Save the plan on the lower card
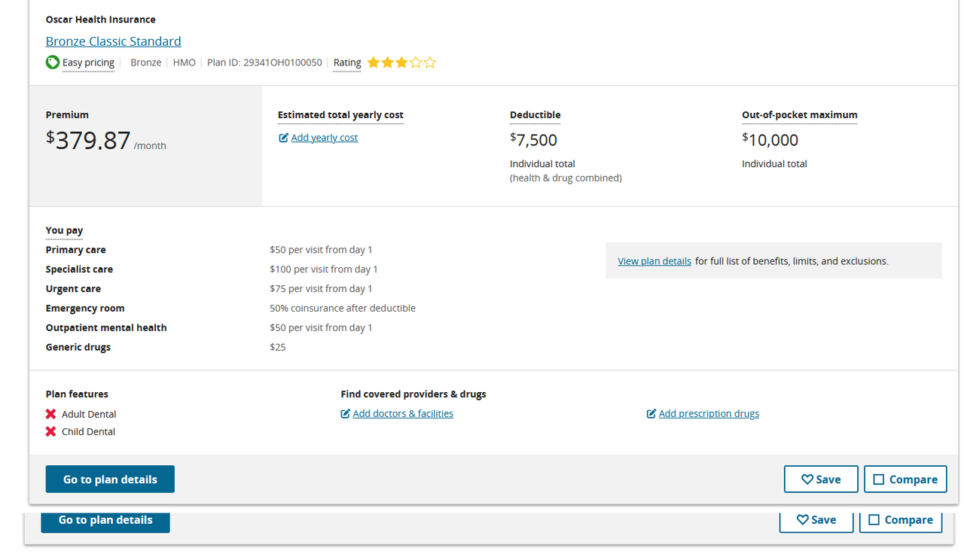This screenshot has height=560, width=964. tap(816, 520)
